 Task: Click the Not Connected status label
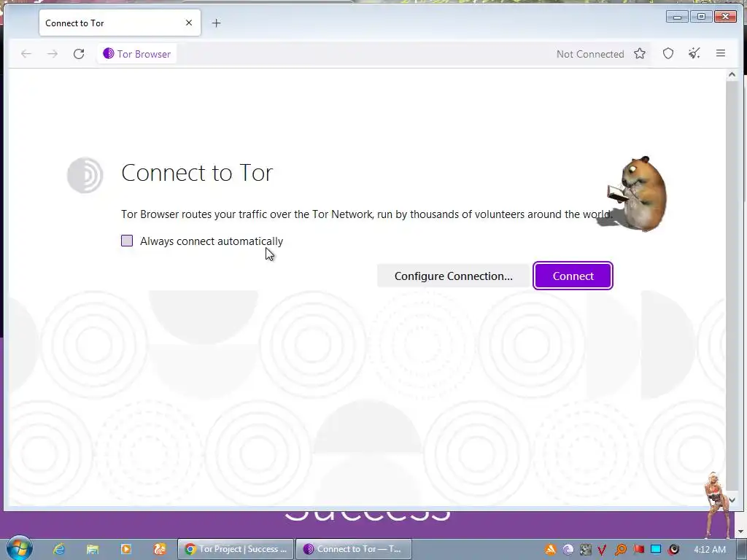tap(589, 54)
